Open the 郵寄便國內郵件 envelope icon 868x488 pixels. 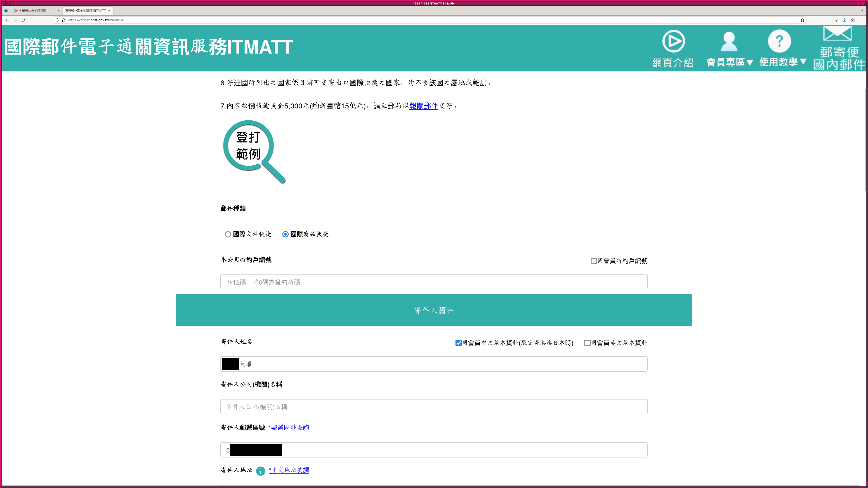coord(837,34)
